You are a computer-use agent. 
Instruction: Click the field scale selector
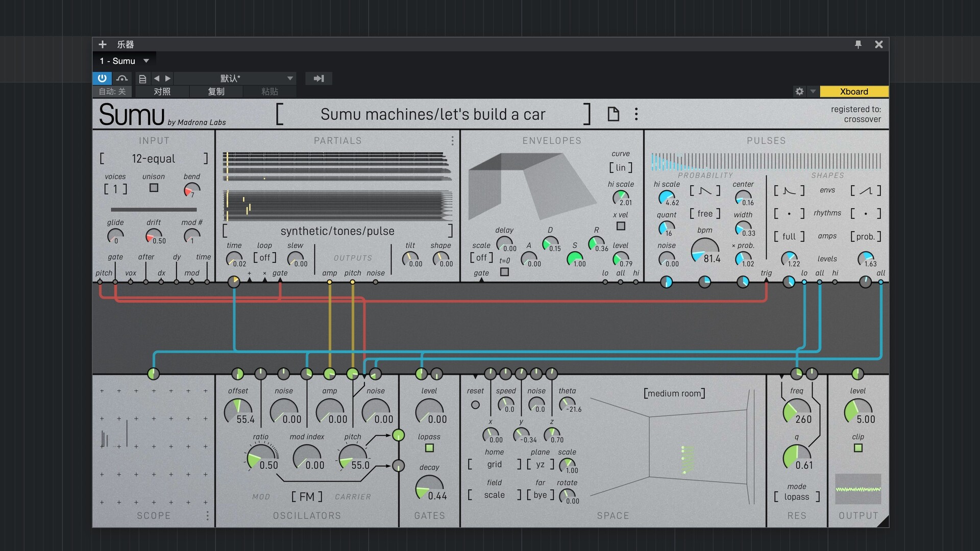[495, 495]
